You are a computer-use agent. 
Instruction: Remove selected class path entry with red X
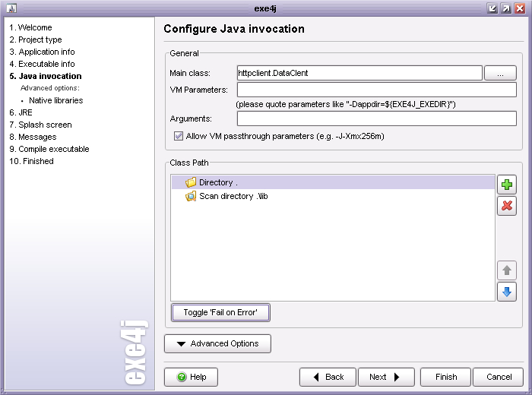pos(507,205)
